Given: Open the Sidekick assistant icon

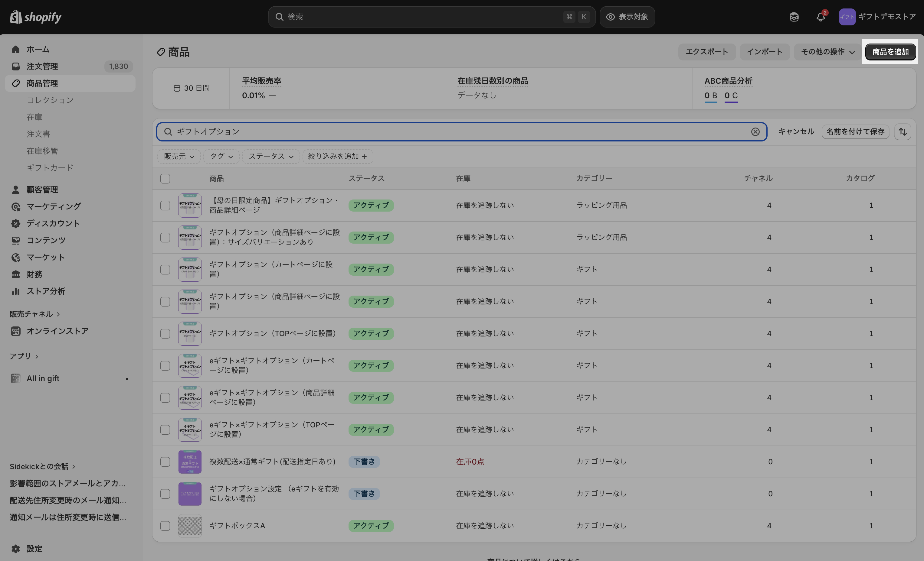Looking at the screenshot, I should (794, 17).
